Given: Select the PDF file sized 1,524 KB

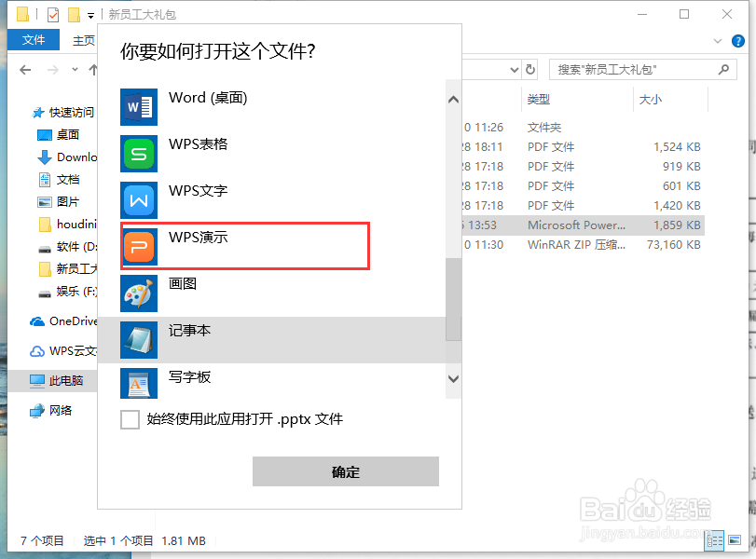Looking at the screenshot, I should [583, 147].
